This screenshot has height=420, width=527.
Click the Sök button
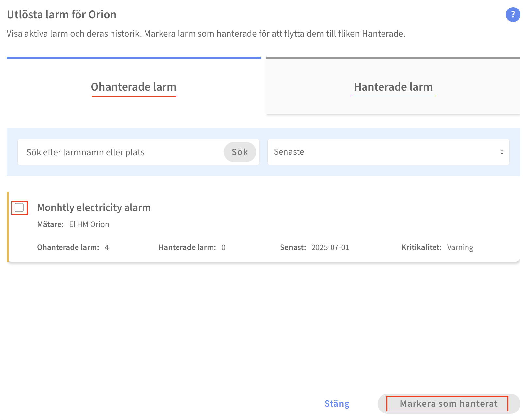click(x=240, y=152)
